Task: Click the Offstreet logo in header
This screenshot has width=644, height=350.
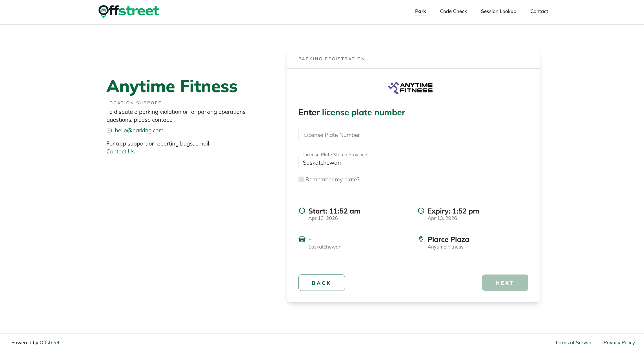Action: 129,11
